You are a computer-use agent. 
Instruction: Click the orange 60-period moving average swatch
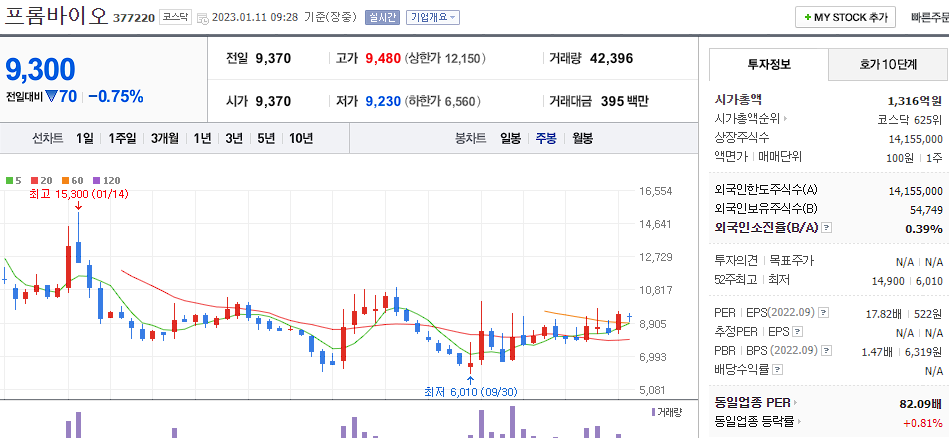click(65, 180)
